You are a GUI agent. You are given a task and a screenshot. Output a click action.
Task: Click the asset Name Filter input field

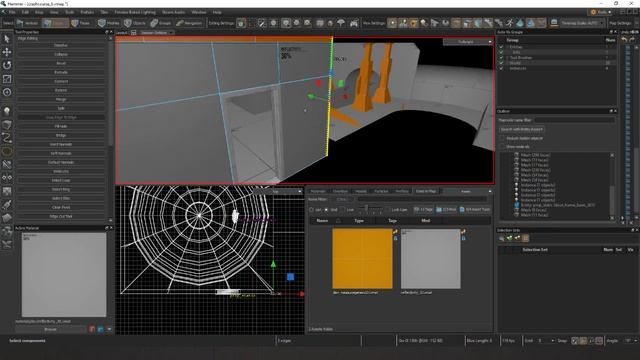click(422, 199)
